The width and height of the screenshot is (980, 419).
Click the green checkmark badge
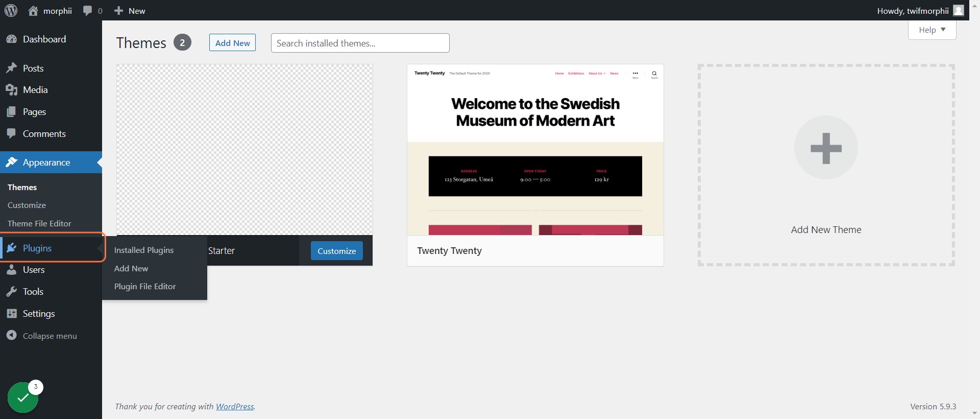(x=23, y=398)
